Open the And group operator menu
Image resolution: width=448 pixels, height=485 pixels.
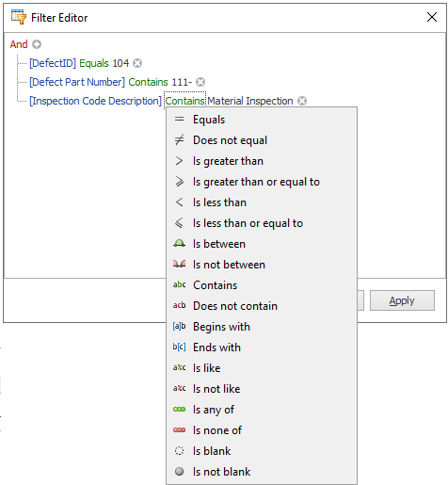[19, 44]
